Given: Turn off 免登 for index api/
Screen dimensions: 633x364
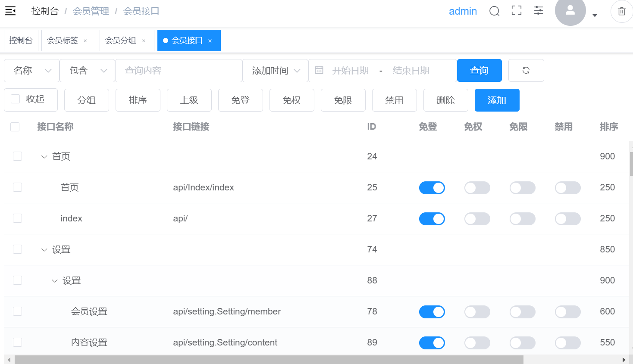Looking at the screenshot, I should [x=432, y=219].
